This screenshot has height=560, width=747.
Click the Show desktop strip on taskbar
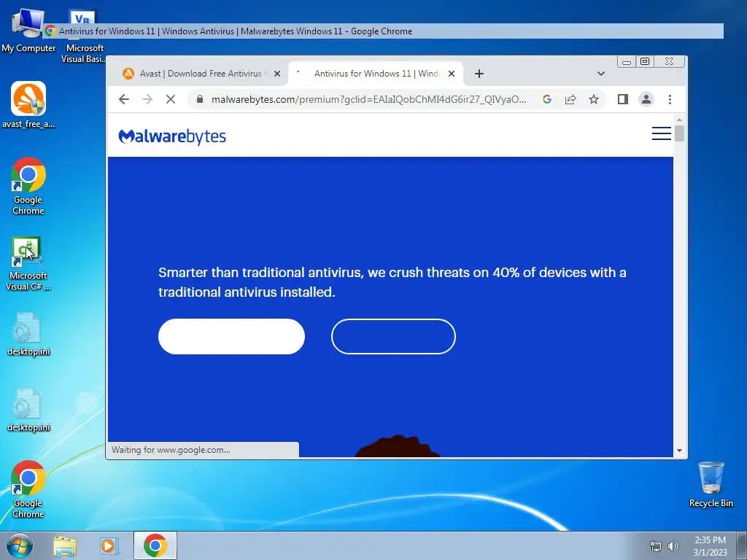(742, 545)
